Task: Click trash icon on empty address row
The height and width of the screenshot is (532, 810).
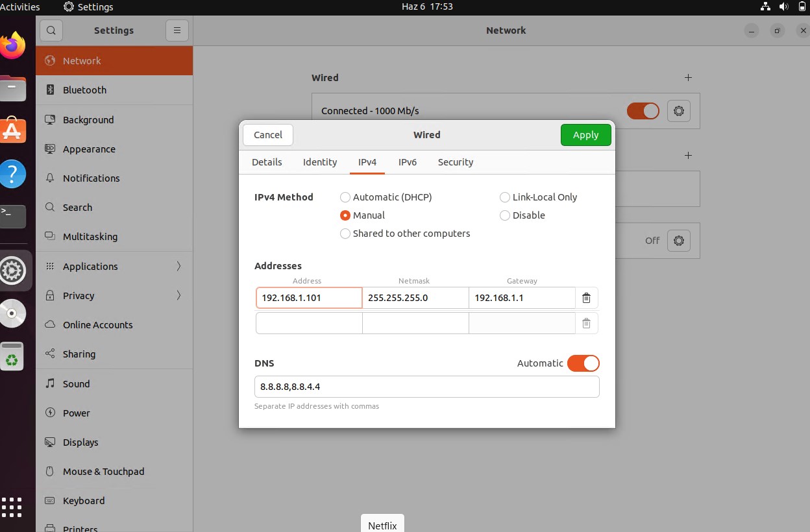Action: click(586, 323)
